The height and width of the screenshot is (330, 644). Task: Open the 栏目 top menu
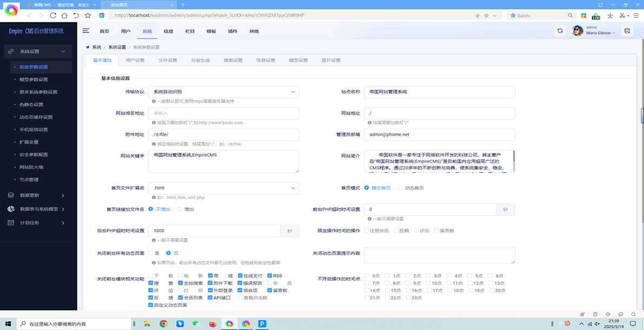[x=190, y=31]
